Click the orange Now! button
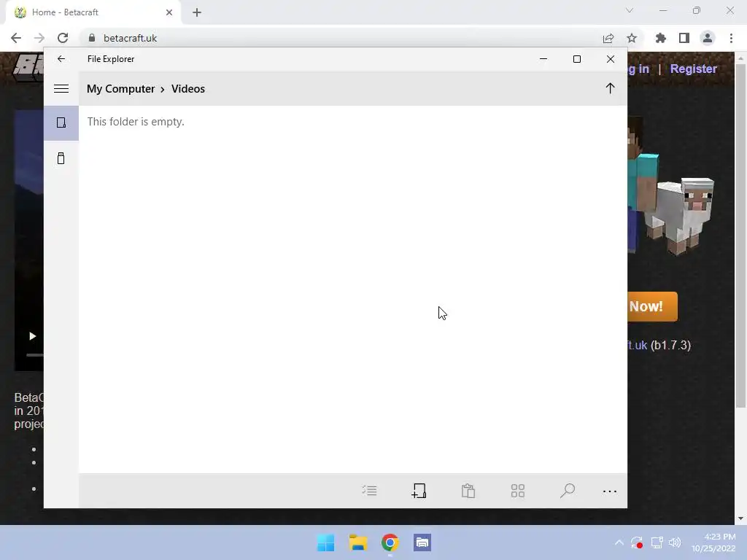 tap(652, 307)
